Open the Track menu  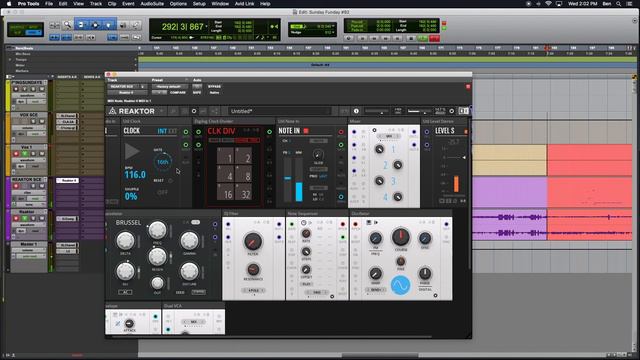pos(96,4)
